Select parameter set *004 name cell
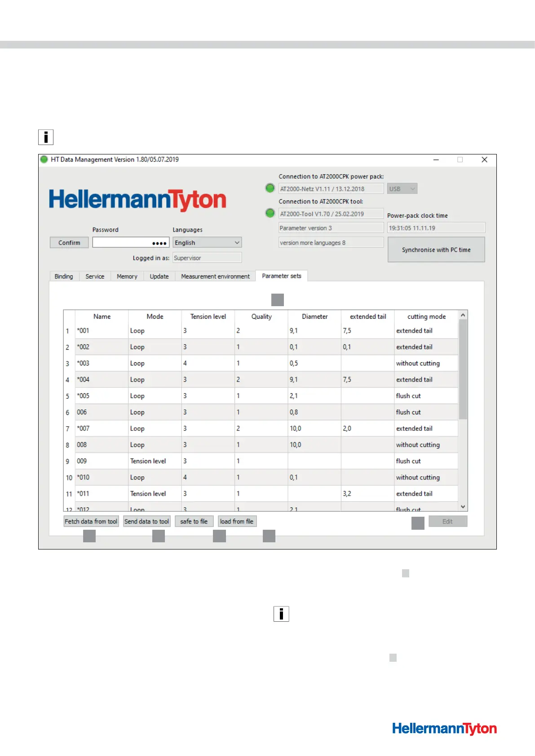The width and height of the screenshot is (535, 756). (102, 379)
